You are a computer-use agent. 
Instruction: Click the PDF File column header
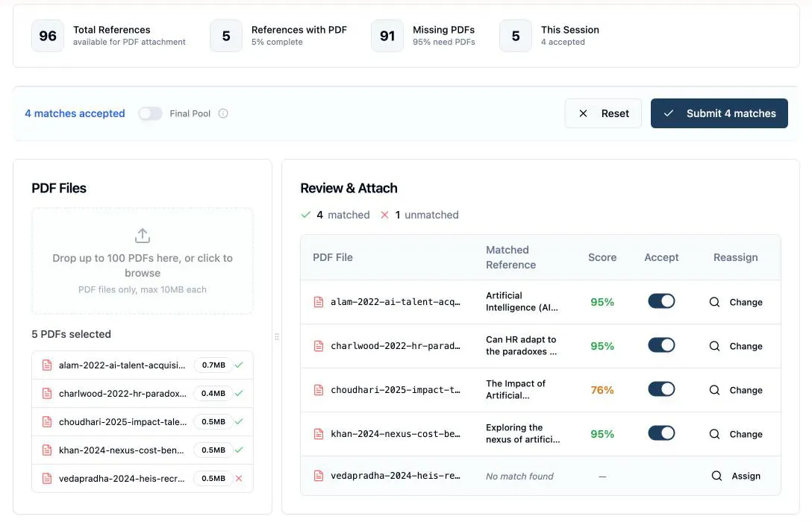coord(332,257)
